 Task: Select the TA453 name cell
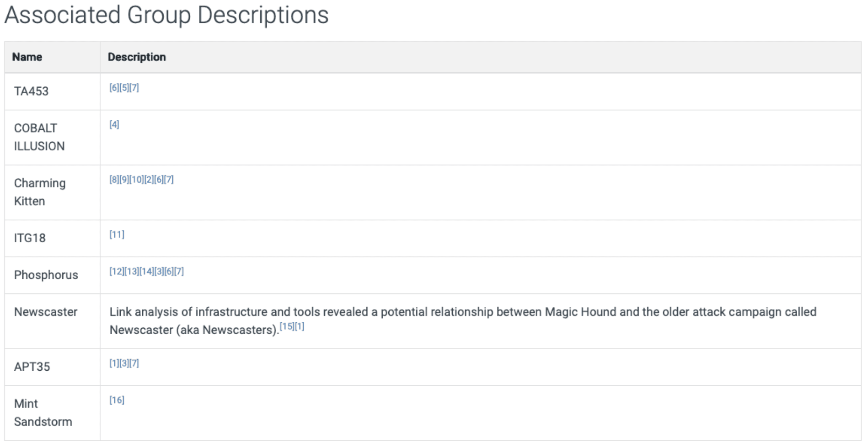pyautogui.click(x=31, y=91)
